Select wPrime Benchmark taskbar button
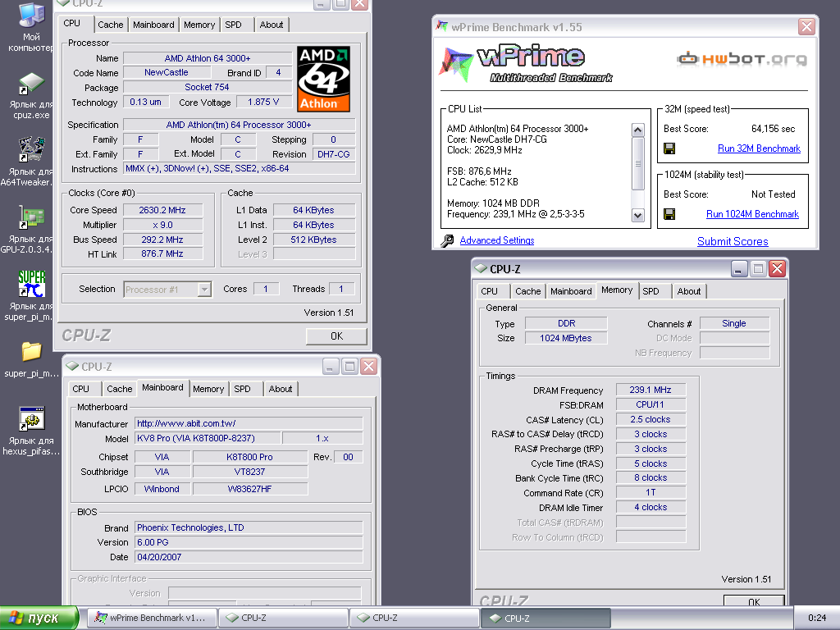 (x=152, y=618)
